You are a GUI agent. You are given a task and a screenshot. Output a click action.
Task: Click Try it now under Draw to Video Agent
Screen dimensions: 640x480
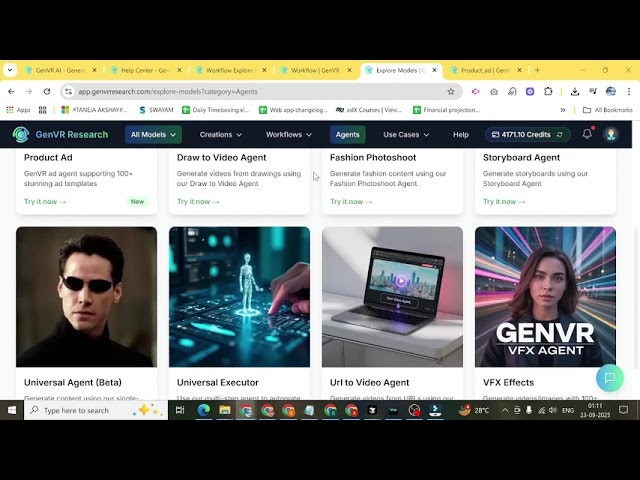pyautogui.click(x=198, y=201)
